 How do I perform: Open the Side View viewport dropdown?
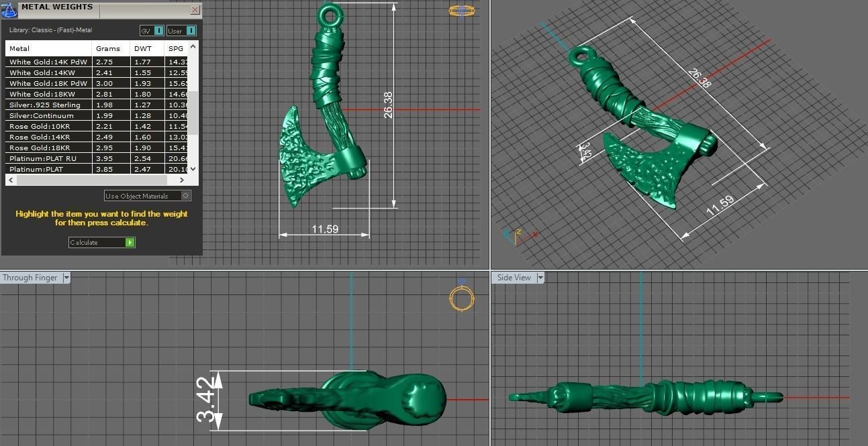point(540,278)
